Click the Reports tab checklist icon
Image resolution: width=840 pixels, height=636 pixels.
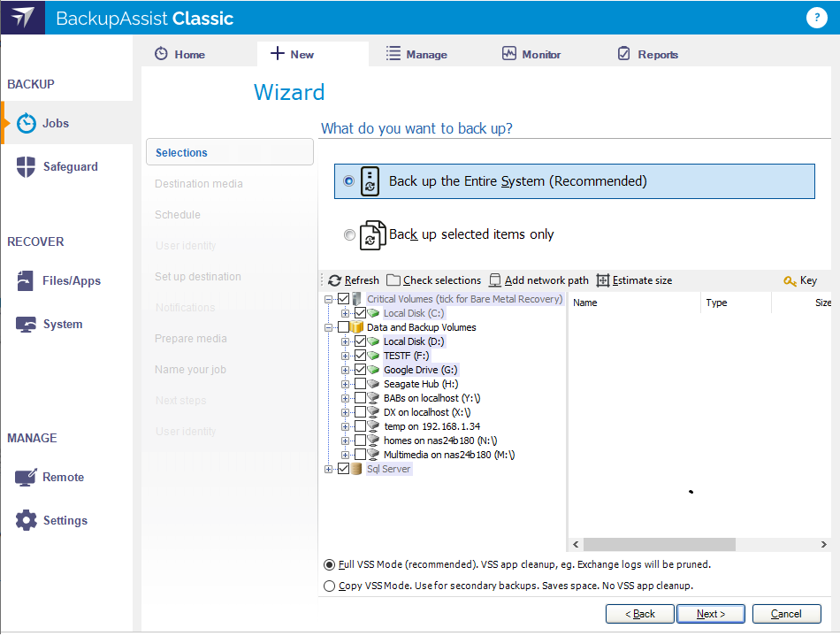(624, 54)
